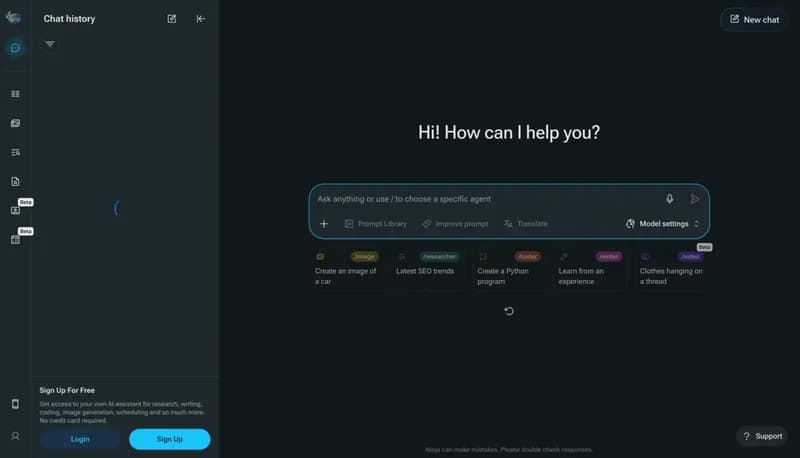Click the Sign Up button
Screen dimensions: 800x458
(169, 439)
